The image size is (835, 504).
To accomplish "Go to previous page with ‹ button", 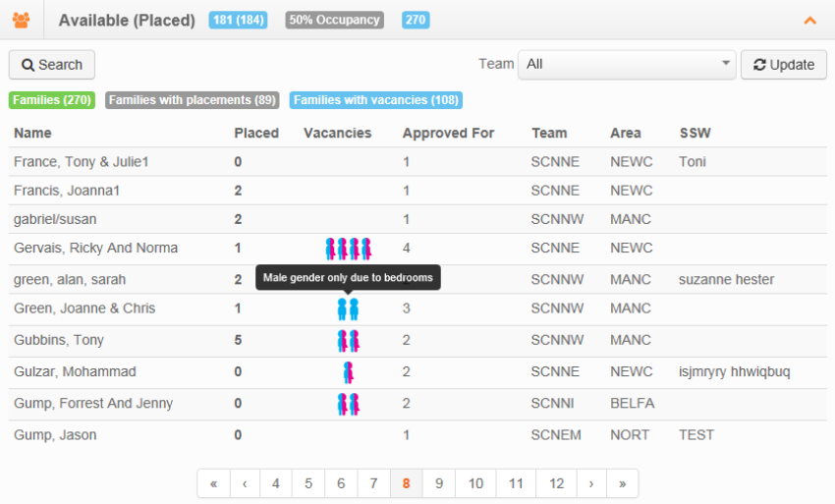I will point(245,483).
